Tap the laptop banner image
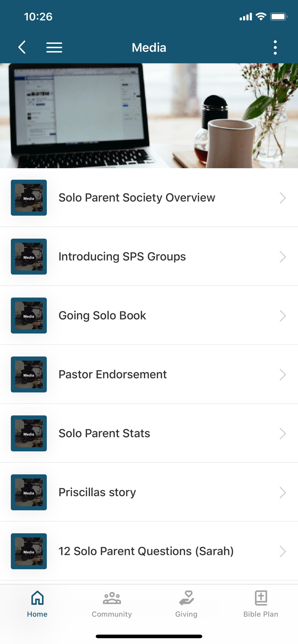298x644 pixels. point(149,116)
